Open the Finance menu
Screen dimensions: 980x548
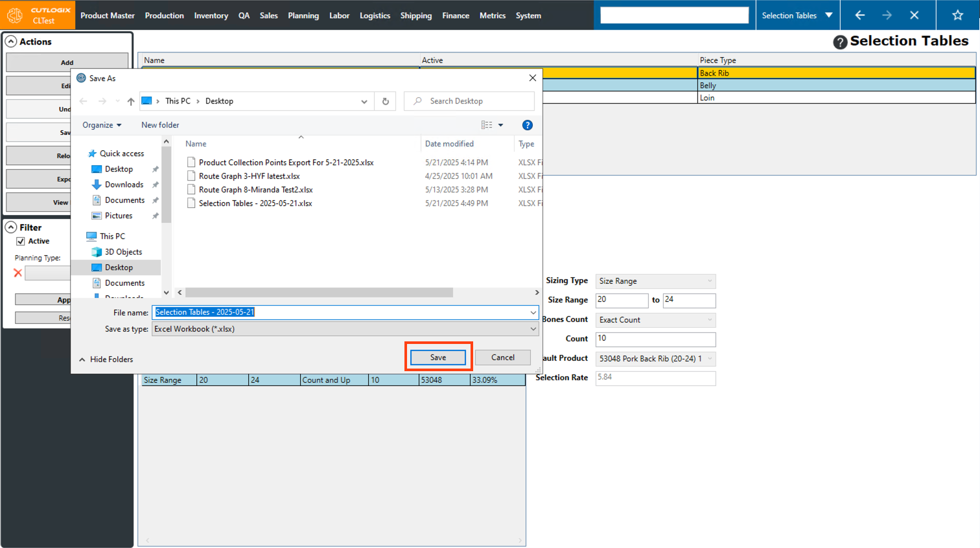(x=455, y=16)
